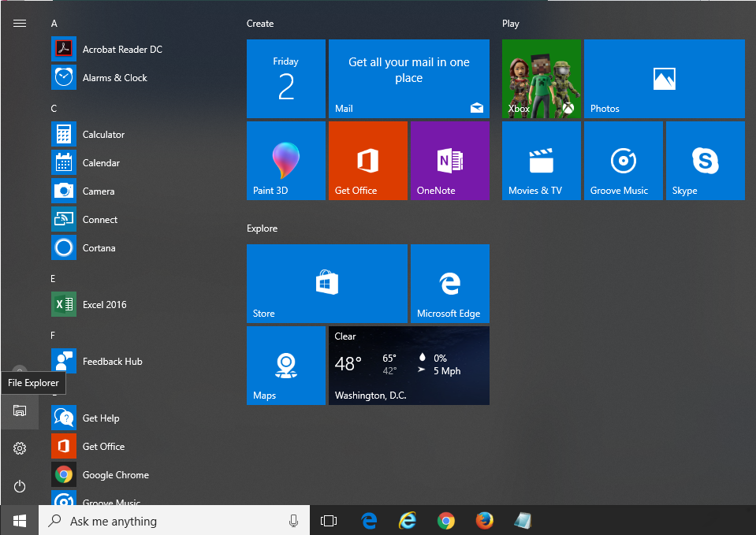Start Cortana from the app list

99,247
